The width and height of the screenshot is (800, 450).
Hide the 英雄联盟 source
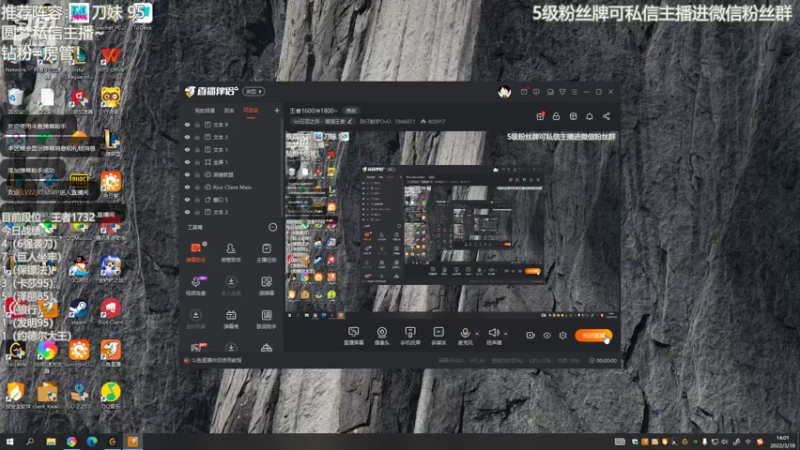coord(187,174)
